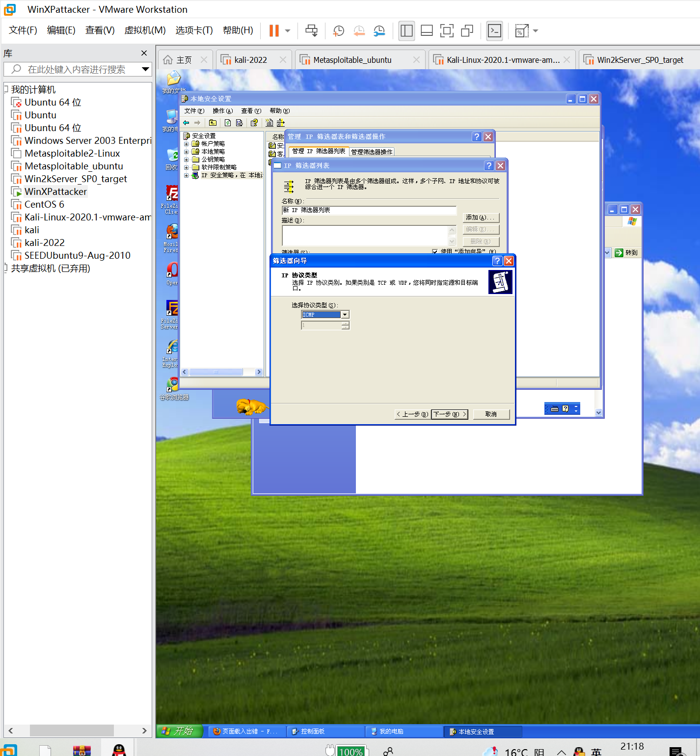The image size is (700, 756).
Task: Click the 名称 input in IP 筛选器列表
Action: [x=369, y=210]
